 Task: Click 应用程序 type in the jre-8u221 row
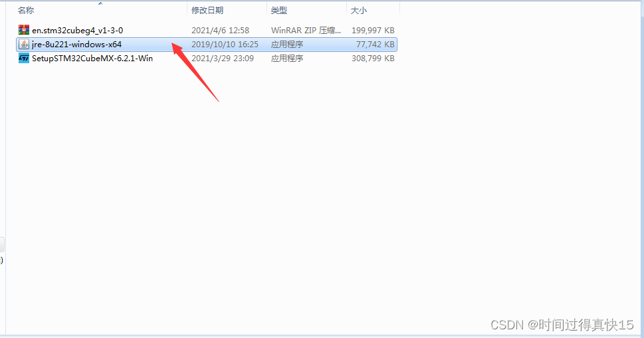[x=287, y=45]
